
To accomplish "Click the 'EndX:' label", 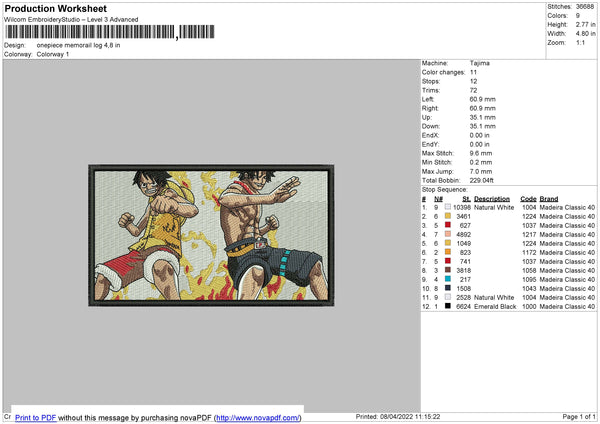I will coord(430,135).
